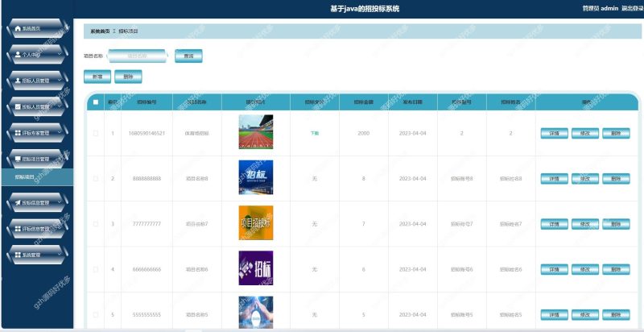The width and height of the screenshot is (644, 332).
Task: Click the monitor icon beside 招标项目管理
Action: tap(17, 160)
